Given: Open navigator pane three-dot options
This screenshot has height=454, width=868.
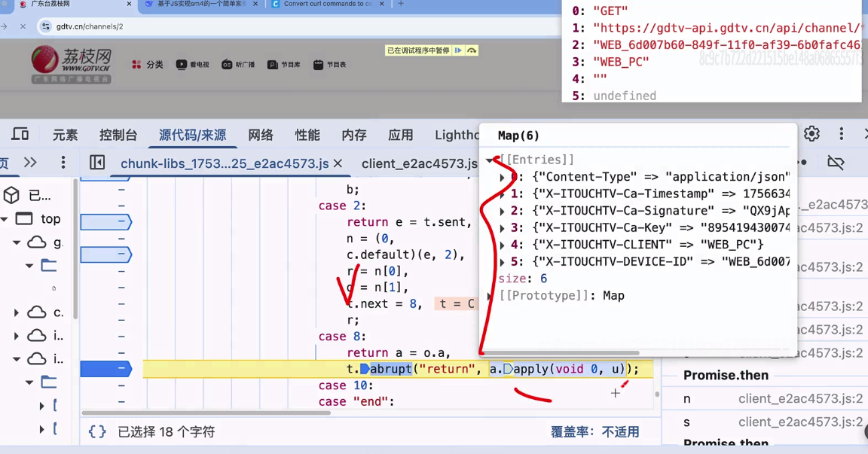Looking at the screenshot, I should pos(63,162).
